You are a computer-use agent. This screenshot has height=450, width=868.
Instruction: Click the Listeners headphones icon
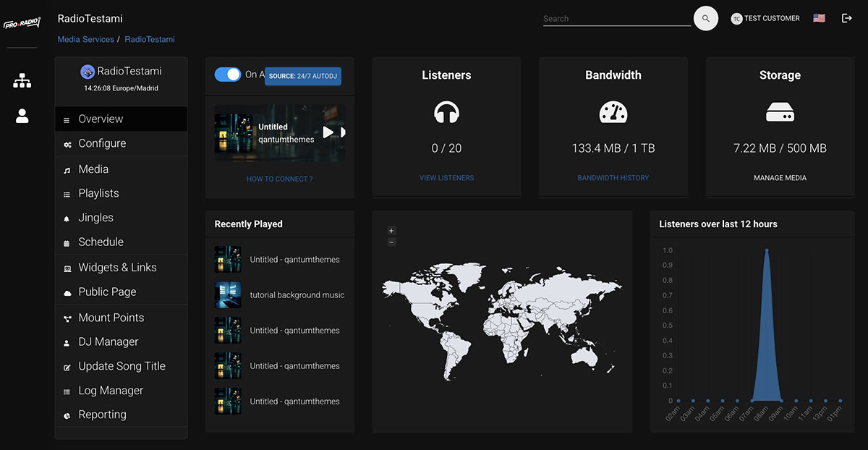[x=446, y=113]
